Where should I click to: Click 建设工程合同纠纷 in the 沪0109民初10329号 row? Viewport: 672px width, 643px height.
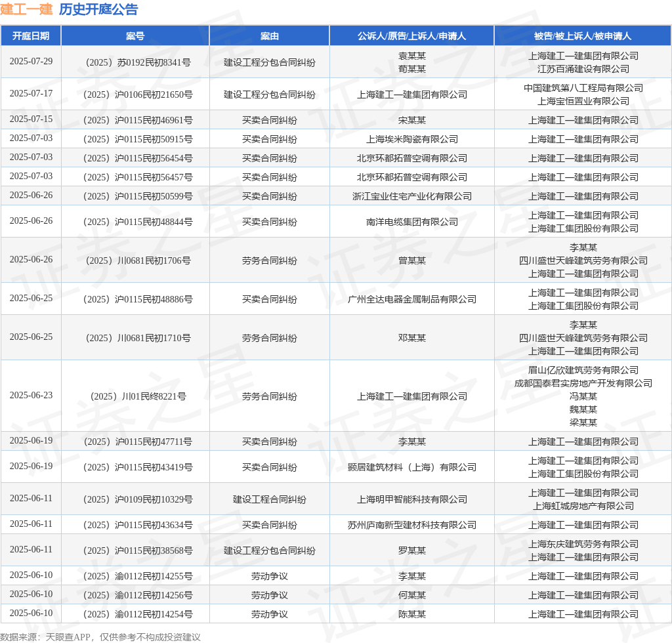click(x=269, y=499)
